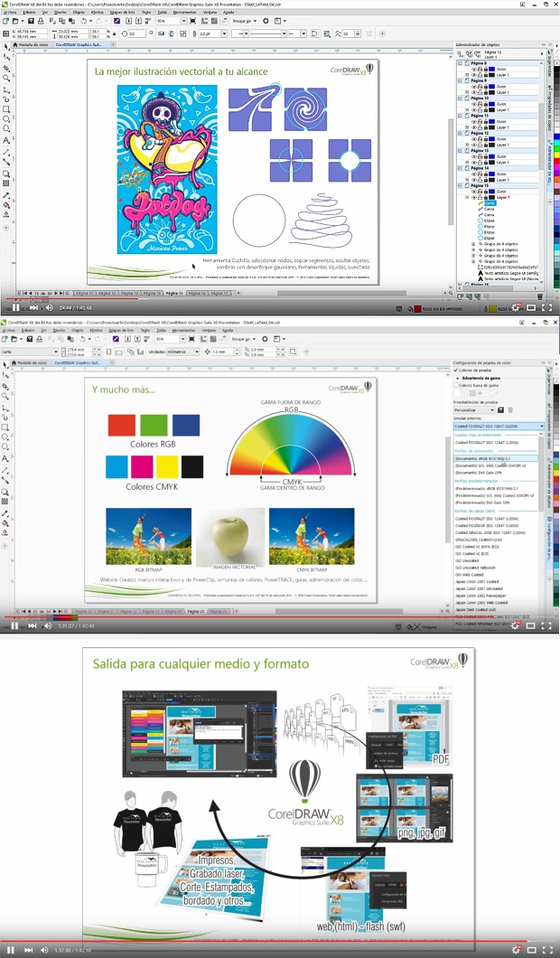Toggle the 'Colores de prueba' checkbox
This screenshot has width=560, height=958.
[x=456, y=371]
